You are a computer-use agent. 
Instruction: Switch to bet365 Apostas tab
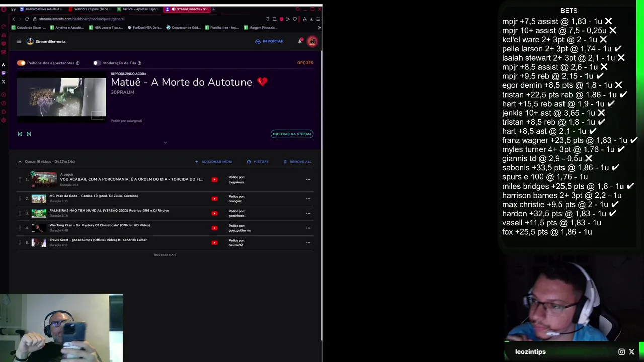coord(137,9)
